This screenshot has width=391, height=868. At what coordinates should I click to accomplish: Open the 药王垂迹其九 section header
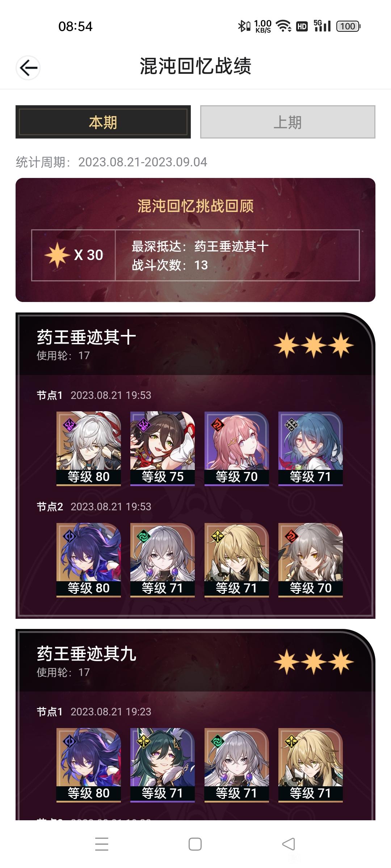tap(195, 661)
